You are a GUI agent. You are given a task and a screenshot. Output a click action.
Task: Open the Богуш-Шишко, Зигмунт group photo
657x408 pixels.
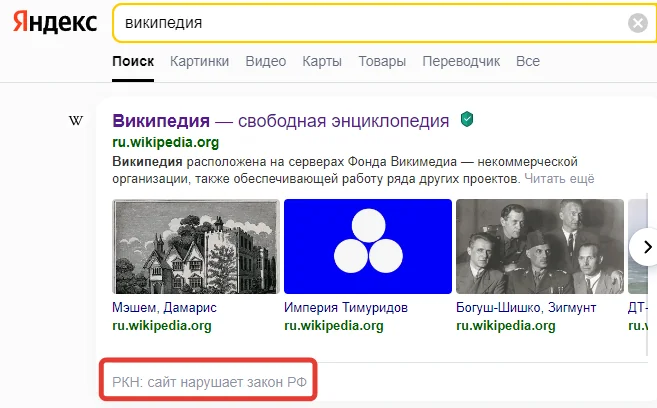(x=537, y=245)
